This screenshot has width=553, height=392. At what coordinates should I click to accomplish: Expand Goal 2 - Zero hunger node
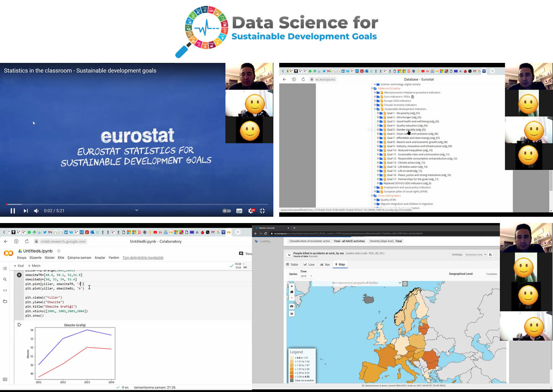pyautogui.click(x=378, y=117)
